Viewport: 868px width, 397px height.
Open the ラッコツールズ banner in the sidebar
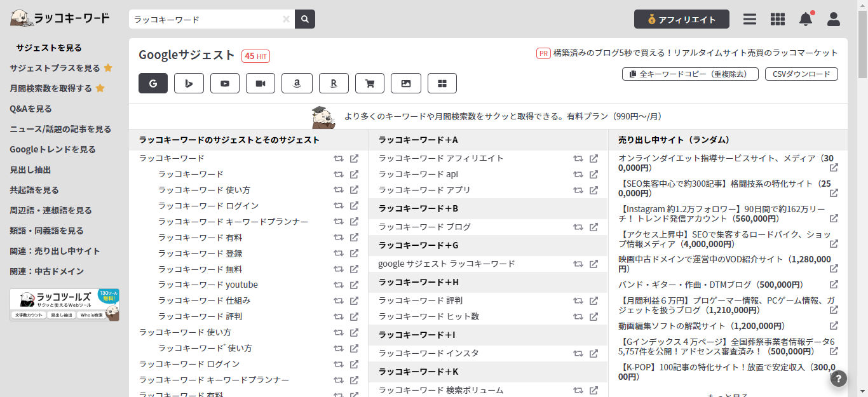coord(64,305)
